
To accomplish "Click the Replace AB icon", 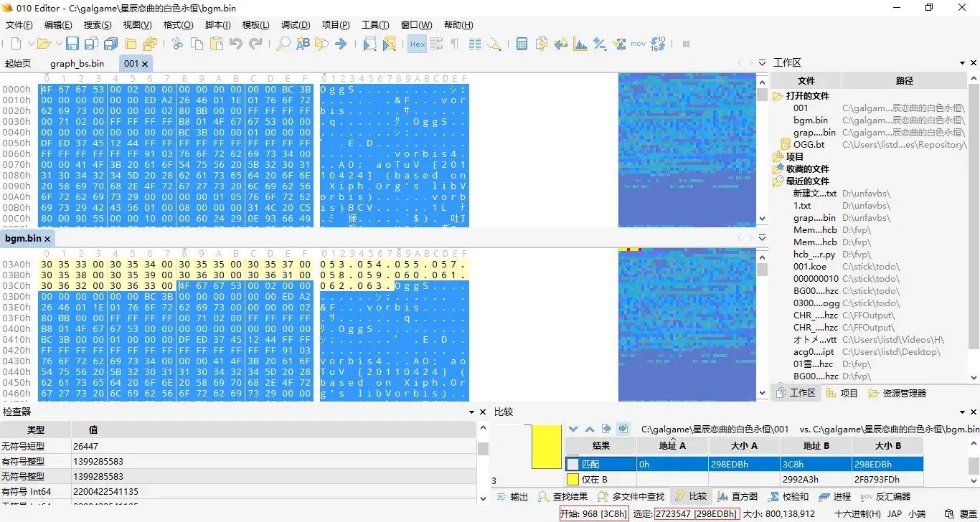I will [303, 44].
